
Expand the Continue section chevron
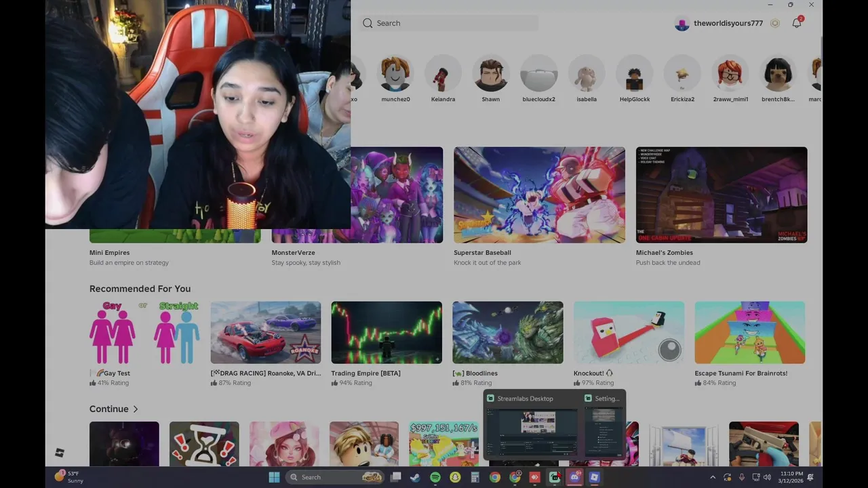tap(136, 409)
